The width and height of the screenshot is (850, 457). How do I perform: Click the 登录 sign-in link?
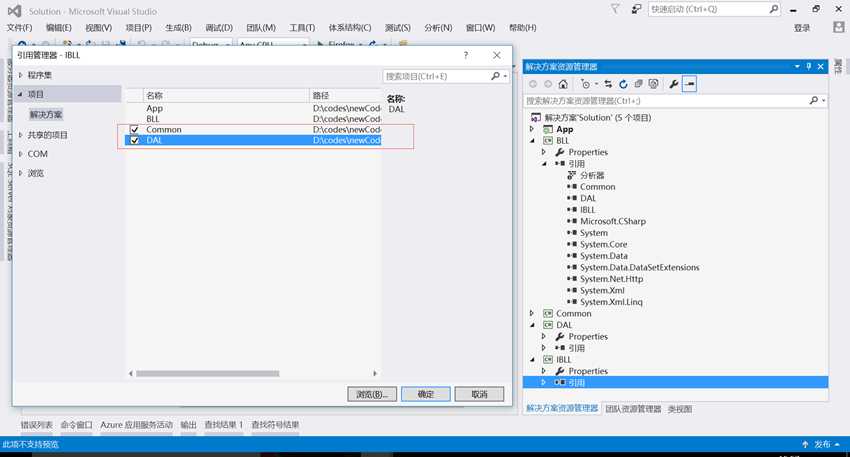(802, 28)
